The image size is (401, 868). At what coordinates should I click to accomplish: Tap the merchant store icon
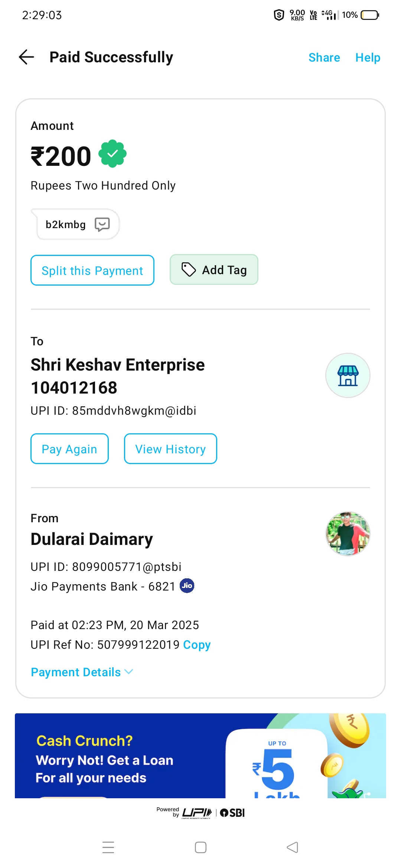coord(348,375)
